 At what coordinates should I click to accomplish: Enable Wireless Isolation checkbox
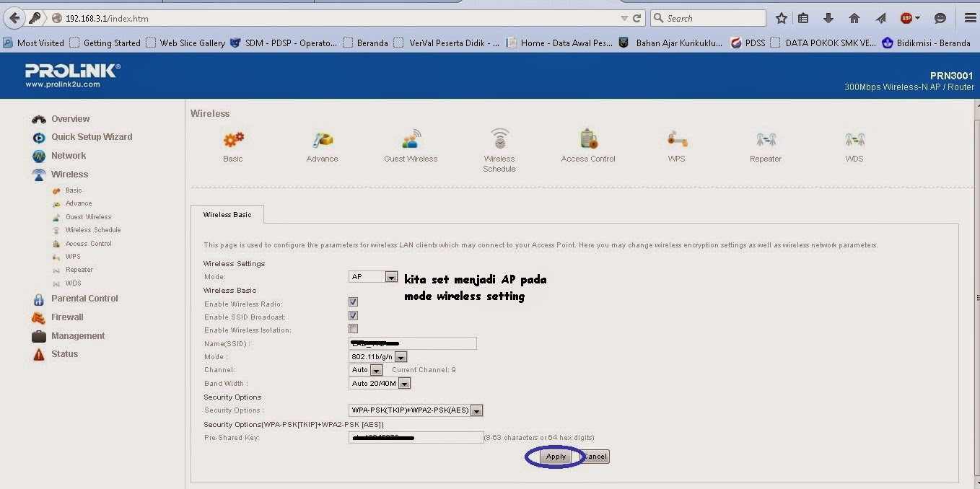[353, 328]
